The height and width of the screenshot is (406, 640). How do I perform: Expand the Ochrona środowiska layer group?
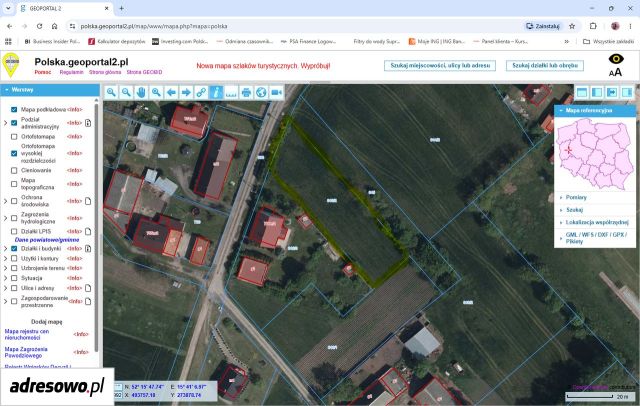[5, 201]
